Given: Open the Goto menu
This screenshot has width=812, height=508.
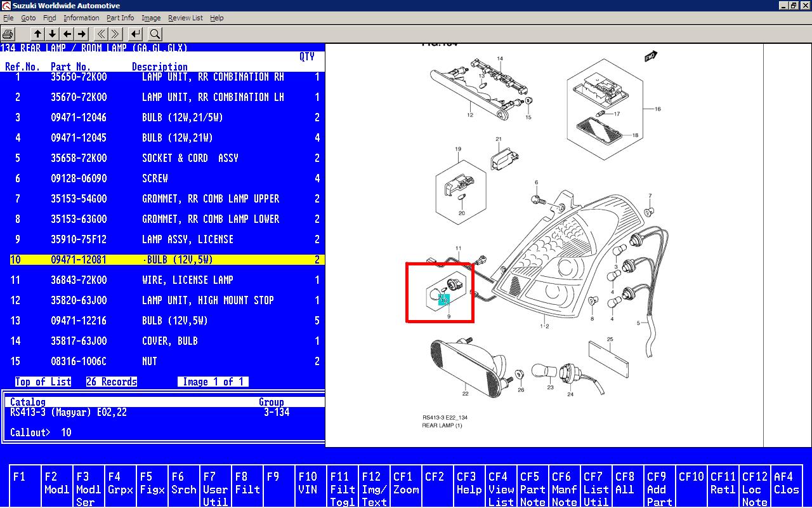Looking at the screenshot, I should [29, 18].
